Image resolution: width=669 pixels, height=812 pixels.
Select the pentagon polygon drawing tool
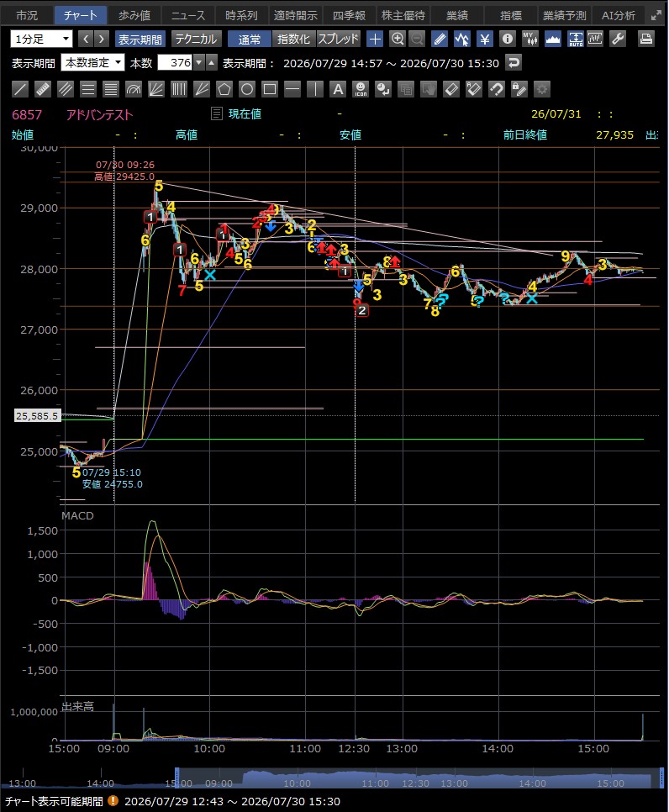224,90
